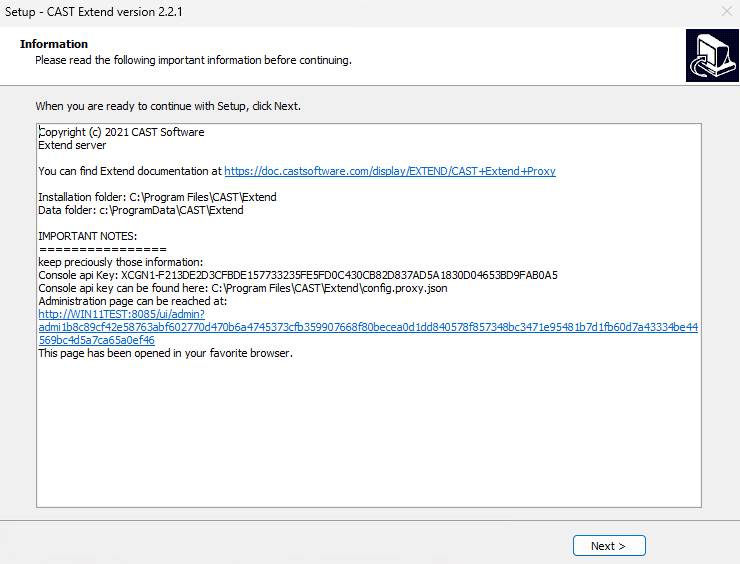Click the Next button

609,546
